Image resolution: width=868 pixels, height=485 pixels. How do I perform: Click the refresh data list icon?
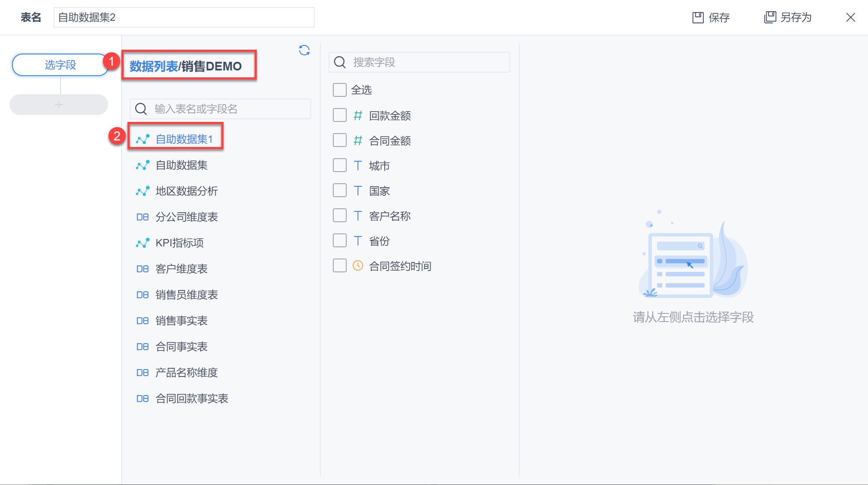[x=304, y=51]
